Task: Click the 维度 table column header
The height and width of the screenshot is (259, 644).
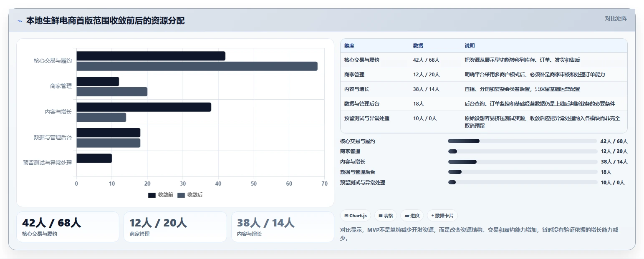Action: (x=349, y=46)
